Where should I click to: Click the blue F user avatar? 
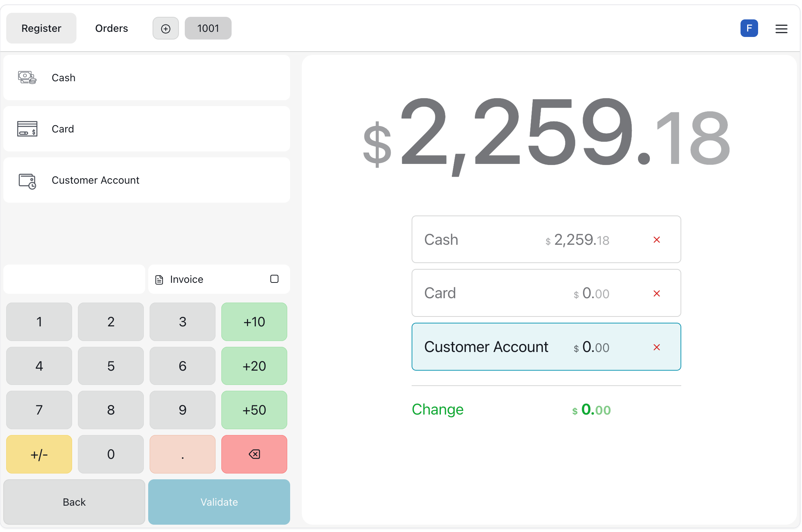(749, 29)
